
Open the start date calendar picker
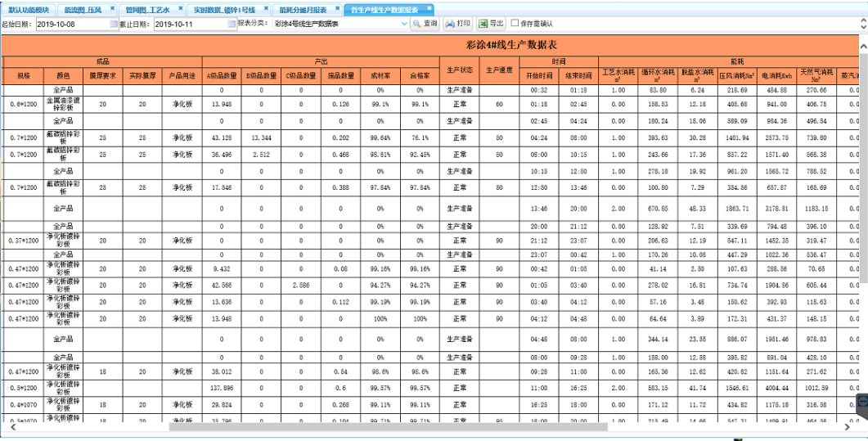115,23
